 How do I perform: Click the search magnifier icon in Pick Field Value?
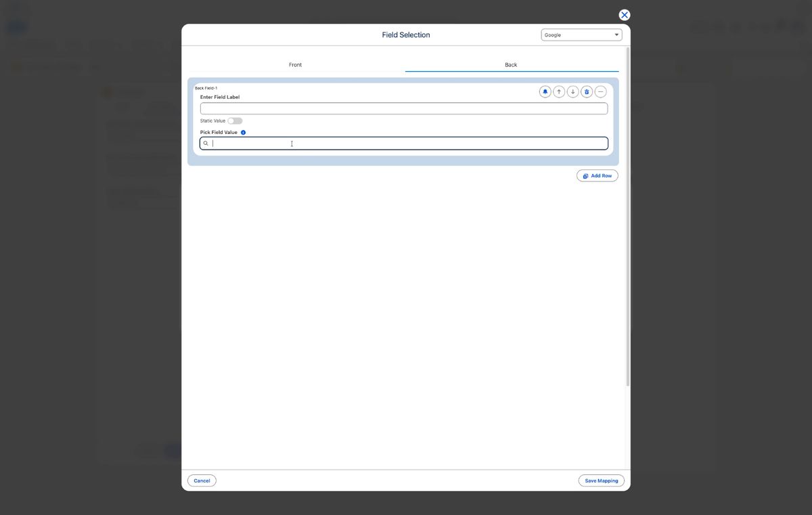pos(206,143)
